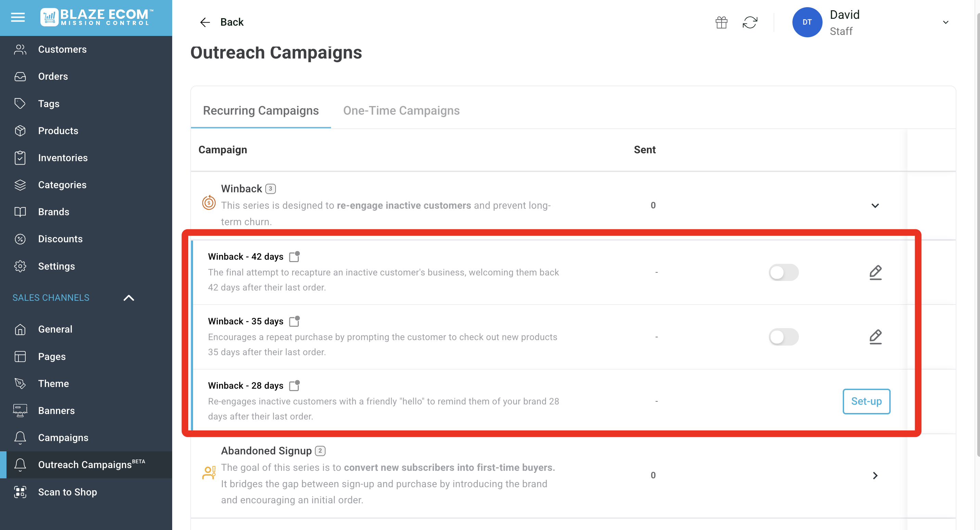
Task: Open Scan to Shop in sidebar
Action: pyautogui.click(x=67, y=492)
